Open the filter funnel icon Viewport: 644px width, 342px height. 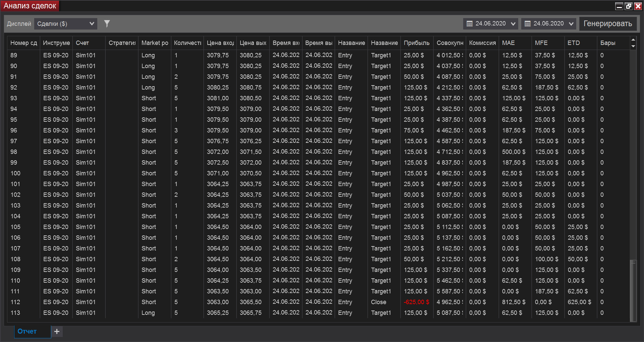click(107, 23)
